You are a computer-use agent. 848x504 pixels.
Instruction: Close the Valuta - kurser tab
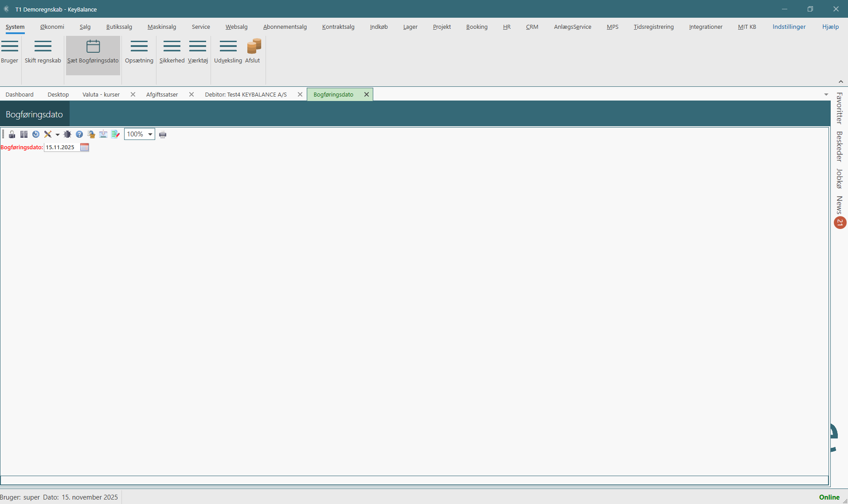133,94
